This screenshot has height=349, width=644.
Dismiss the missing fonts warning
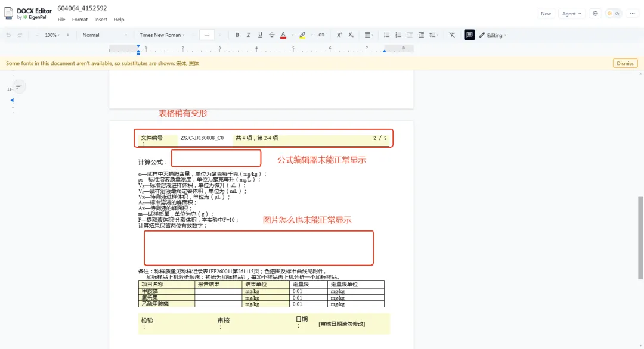(x=625, y=63)
